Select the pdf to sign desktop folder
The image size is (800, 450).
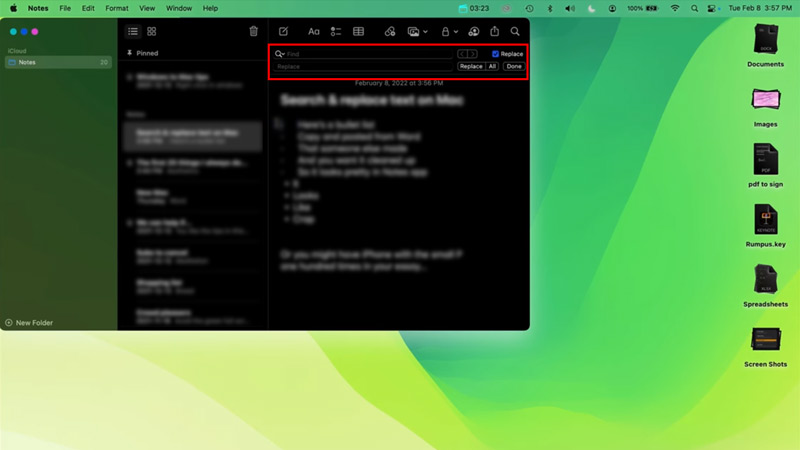pyautogui.click(x=765, y=166)
